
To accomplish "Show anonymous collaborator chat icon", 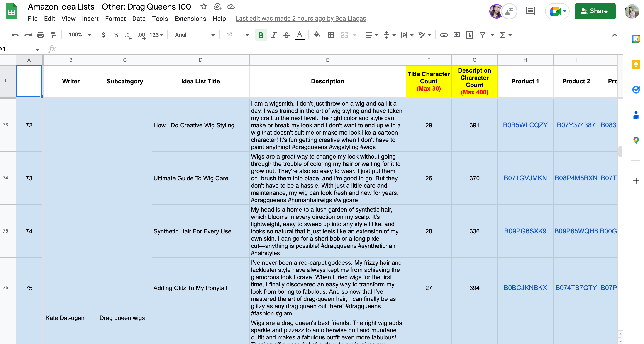I will (x=510, y=11).
